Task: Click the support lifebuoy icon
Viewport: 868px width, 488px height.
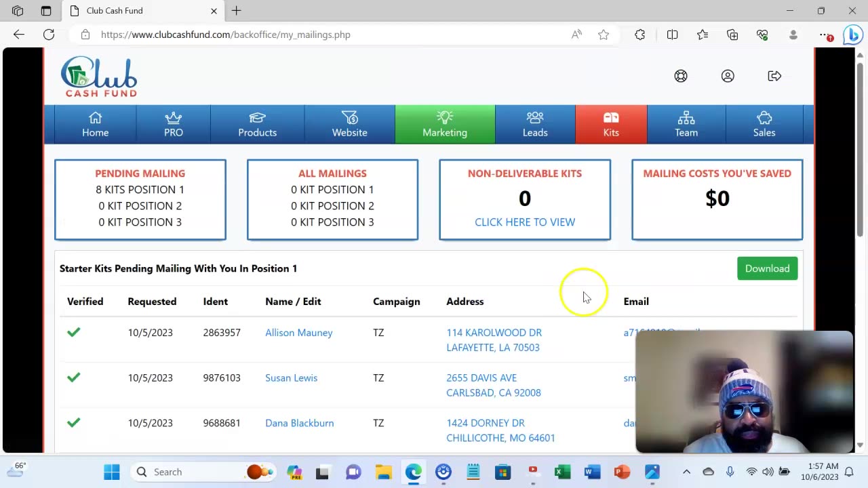Action: 681,76
